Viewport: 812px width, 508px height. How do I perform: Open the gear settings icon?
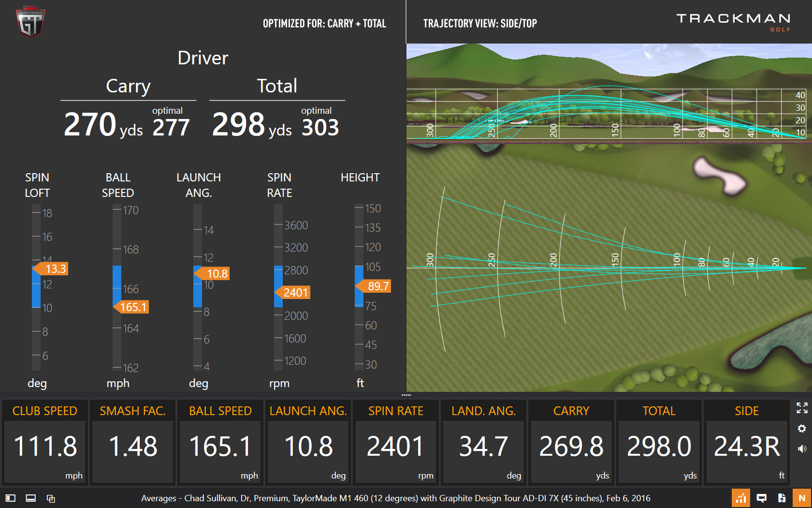(x=802, y=428)
